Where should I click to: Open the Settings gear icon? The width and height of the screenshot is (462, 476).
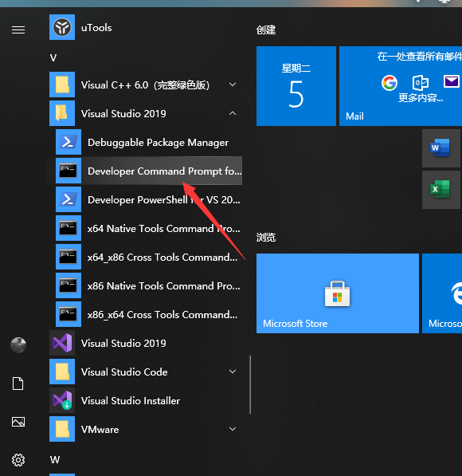(x=18, y=460)
